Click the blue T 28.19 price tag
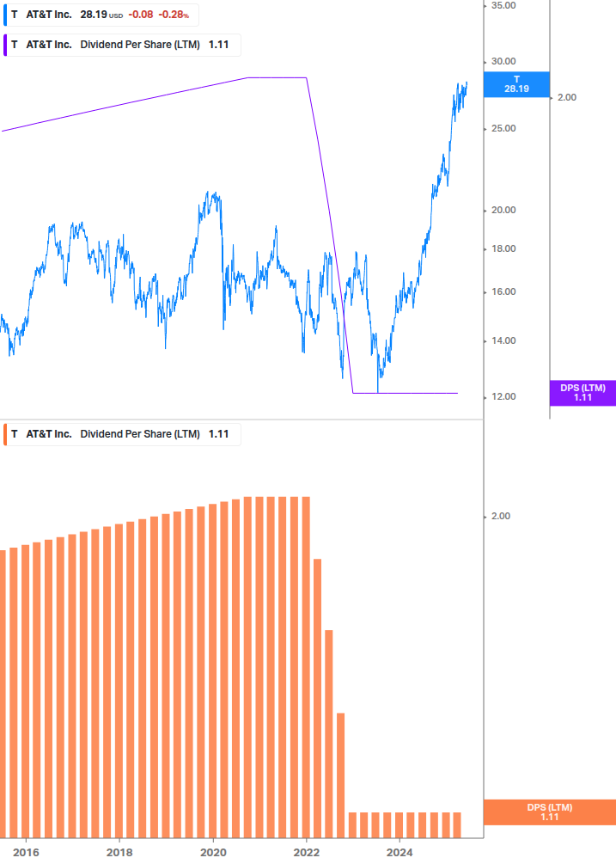This screenshot has width=616, height=864. [x=516, y=84]
